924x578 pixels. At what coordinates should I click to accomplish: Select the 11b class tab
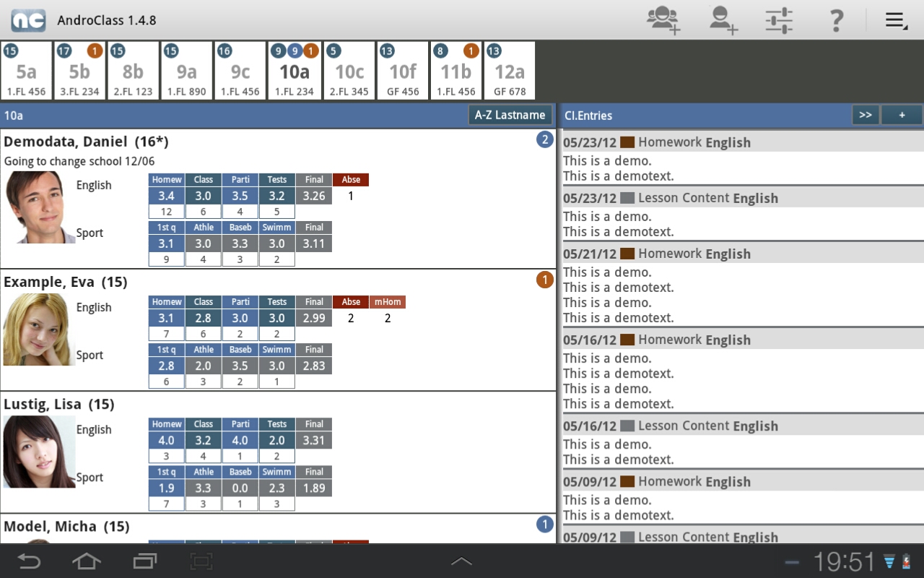click(456, 71)
